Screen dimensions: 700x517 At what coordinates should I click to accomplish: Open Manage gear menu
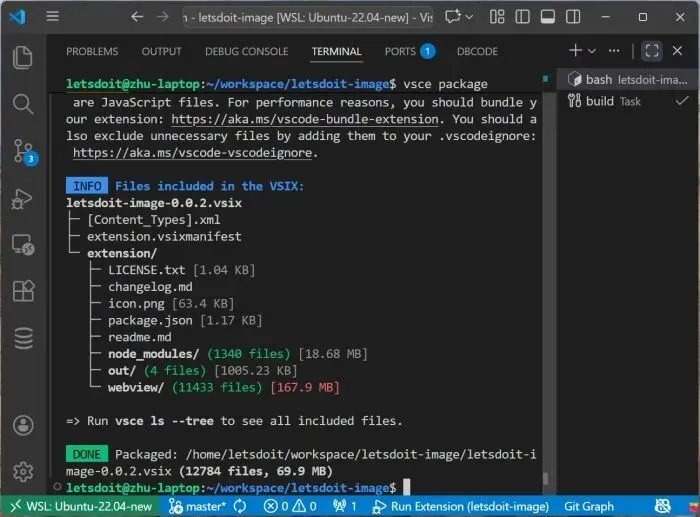point(23,471)
